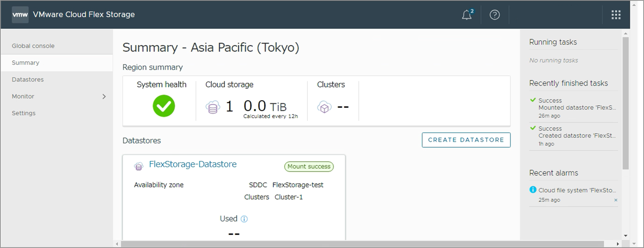644x248 pixels.
Task: Click the '26m ago' timestamp
Action: pyautogui.click(x=549, y=116)
